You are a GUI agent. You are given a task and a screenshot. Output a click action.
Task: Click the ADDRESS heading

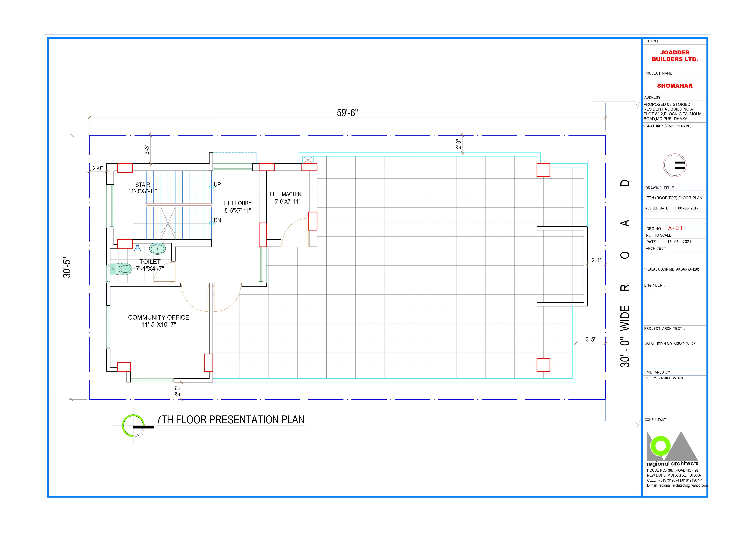[652, 98]
